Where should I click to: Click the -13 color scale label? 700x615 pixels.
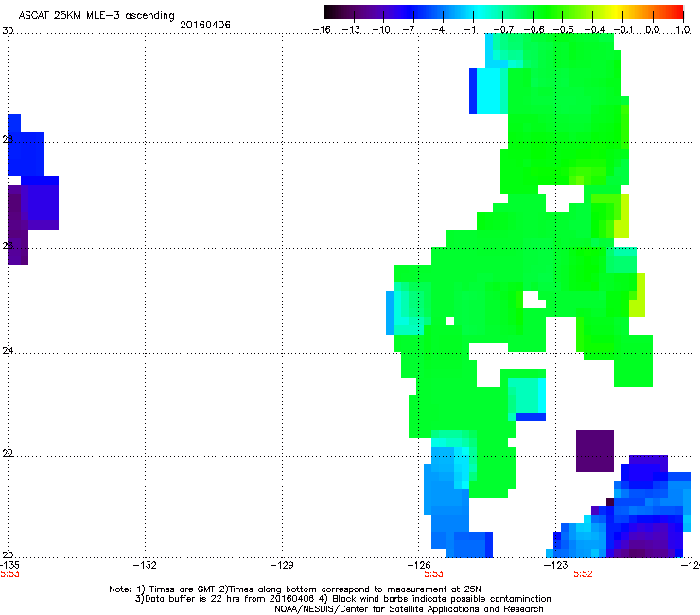click(x=351, y=30)
